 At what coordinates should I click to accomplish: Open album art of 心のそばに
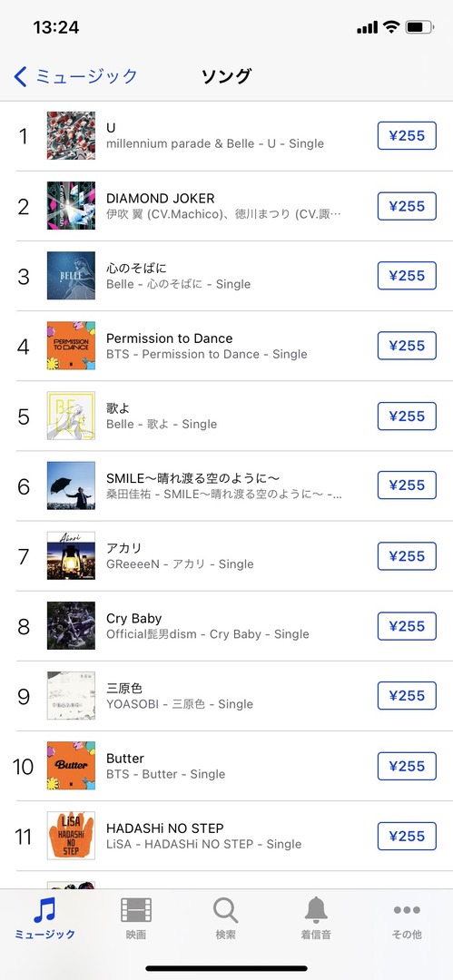pos(72,276)
